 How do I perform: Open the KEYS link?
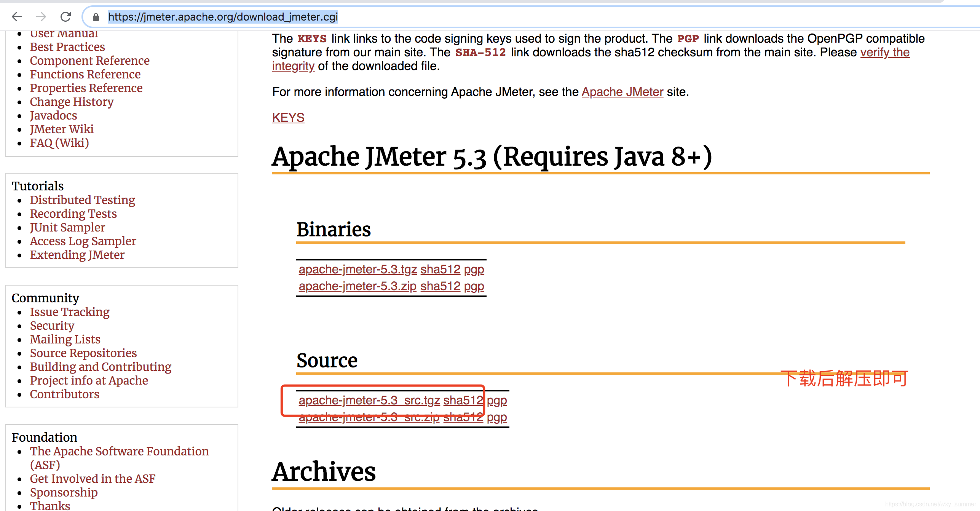[288, 118]
